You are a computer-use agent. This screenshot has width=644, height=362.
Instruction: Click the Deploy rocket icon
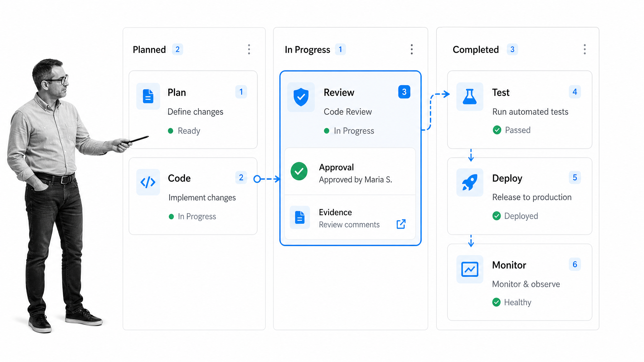click(x=470, y=182)
